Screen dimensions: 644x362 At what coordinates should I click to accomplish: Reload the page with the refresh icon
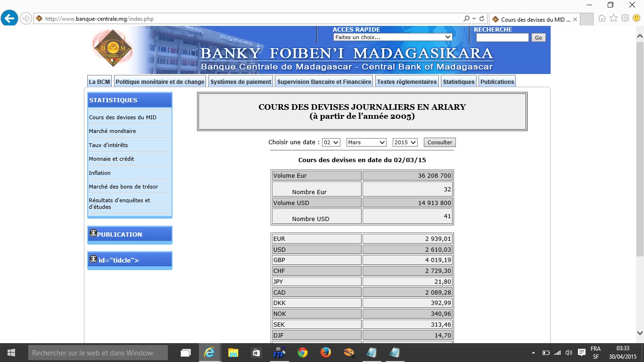(481, 19)
